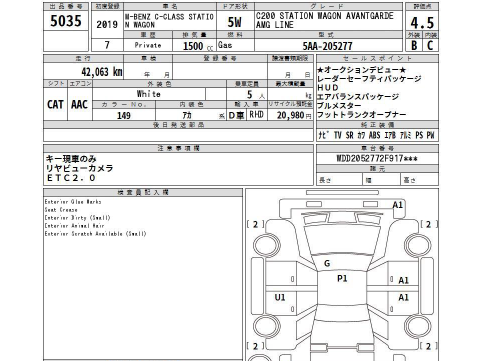Click the interior grade letter C
Image resolution: width=481 pixels, height=361 pixels.
tap(430, 46)
